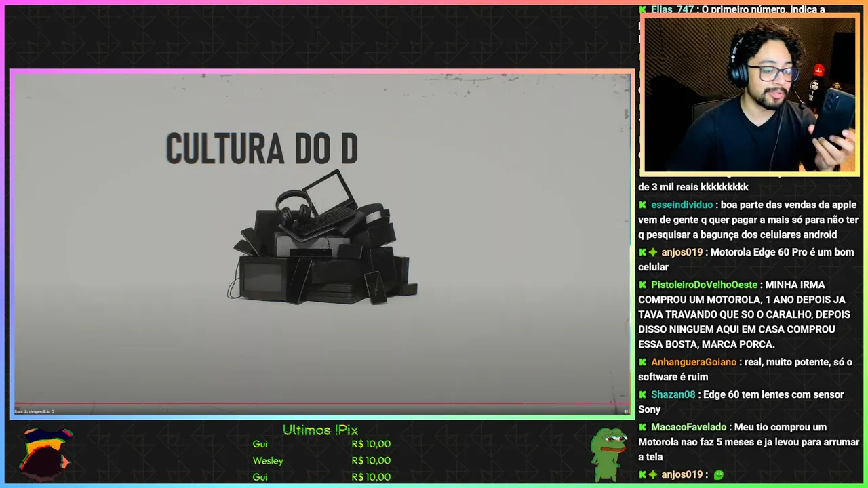Click the K badge beside Shazan08

pyautogui.click(x=642, y=394)
